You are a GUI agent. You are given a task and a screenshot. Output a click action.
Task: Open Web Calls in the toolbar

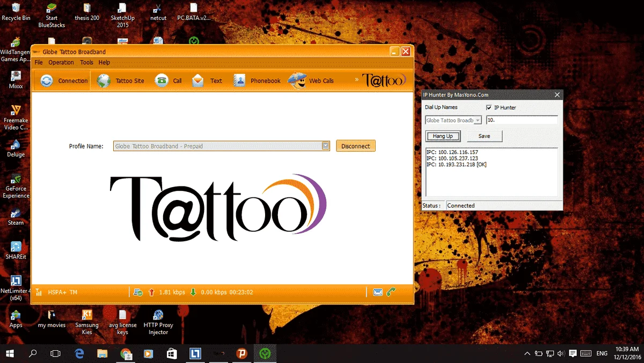(311, 81)
